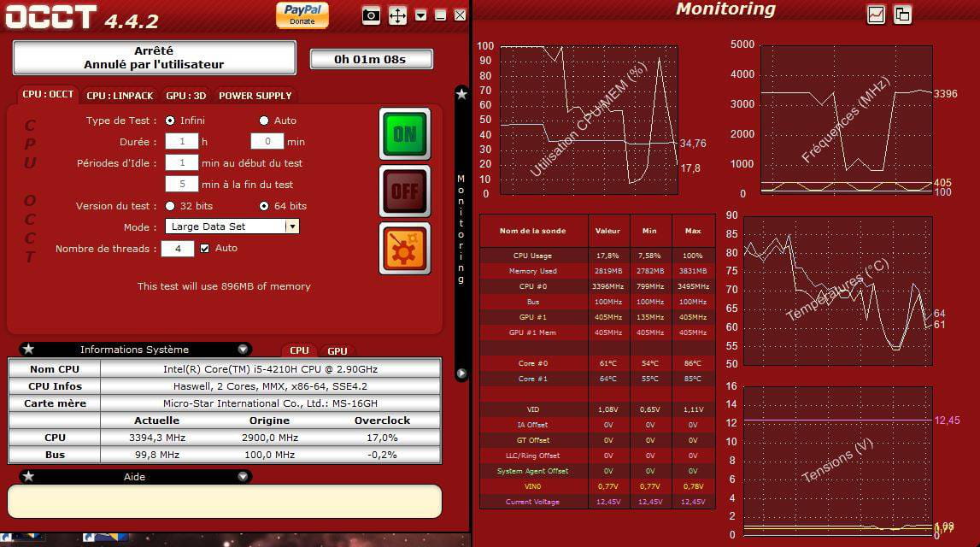The height and width of the screenshot is (547, 980).
Task: Click the CPU #0 sensor row
Action: pos(597,286)
